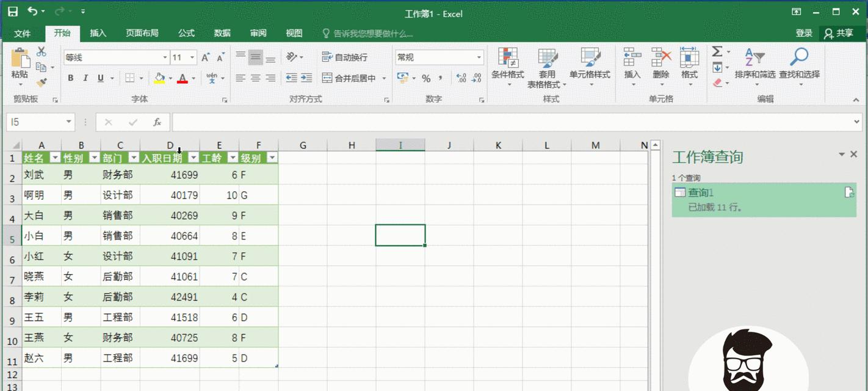Image resolution: width=868 pixels, height=391 pixels.
Task: Click the yellow fill color button
Action: tap(159, 78)
